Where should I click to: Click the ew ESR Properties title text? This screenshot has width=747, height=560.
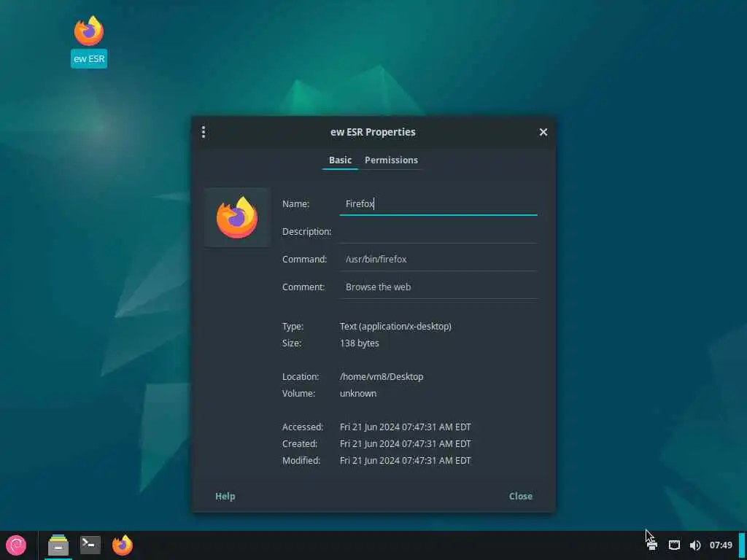click(x=373, y=132)
